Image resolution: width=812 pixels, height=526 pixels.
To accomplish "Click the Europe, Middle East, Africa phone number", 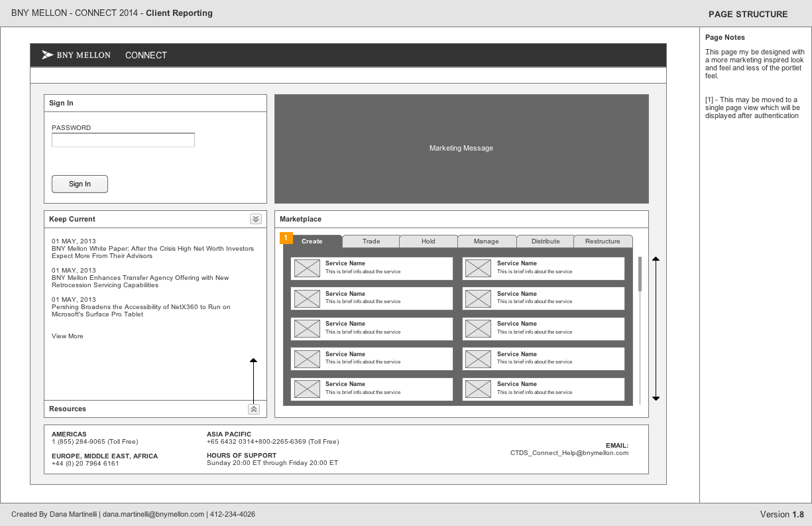I will [x=86, y=464].
